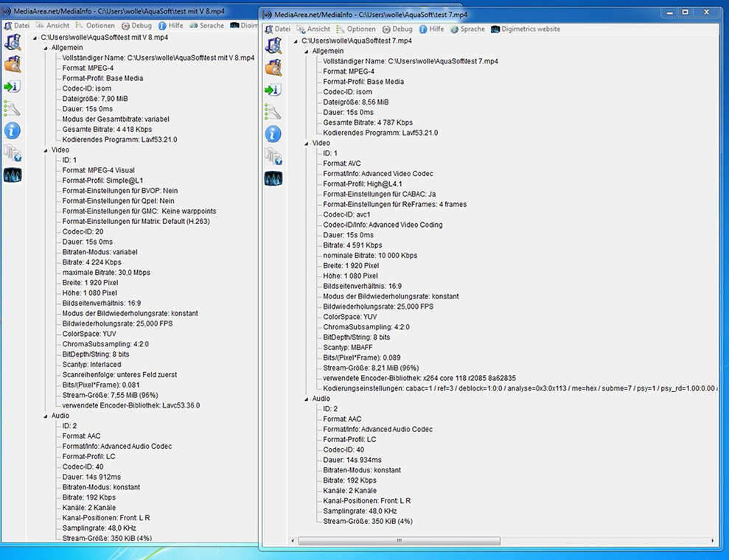Open the Ansicht menu in right window
Image resolution: width=729 pixels, height=560 pixels.
(313, 29)
